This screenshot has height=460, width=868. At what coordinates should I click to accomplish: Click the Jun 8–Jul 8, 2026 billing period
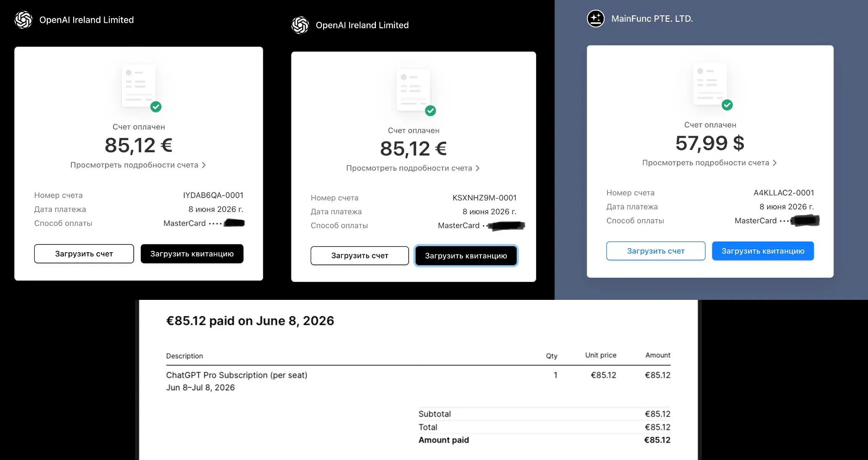click(200, 387)
